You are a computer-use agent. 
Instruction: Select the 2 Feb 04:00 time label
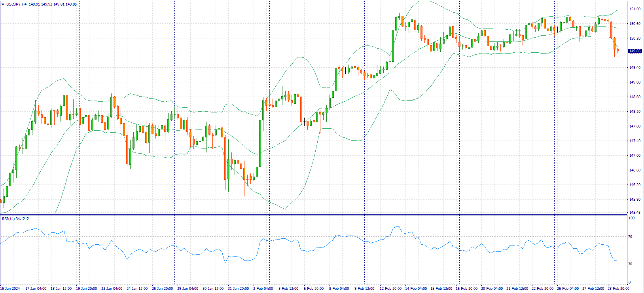pyautogui.click(x=263, y=289)
